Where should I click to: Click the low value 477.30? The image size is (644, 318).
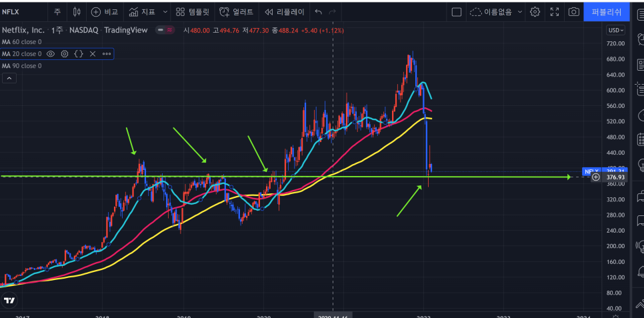259,31
